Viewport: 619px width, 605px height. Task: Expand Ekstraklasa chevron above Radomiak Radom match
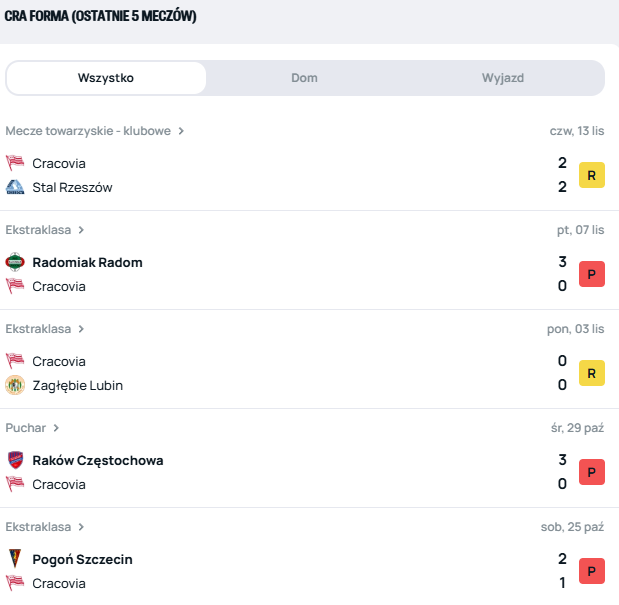tap(81, 230)
